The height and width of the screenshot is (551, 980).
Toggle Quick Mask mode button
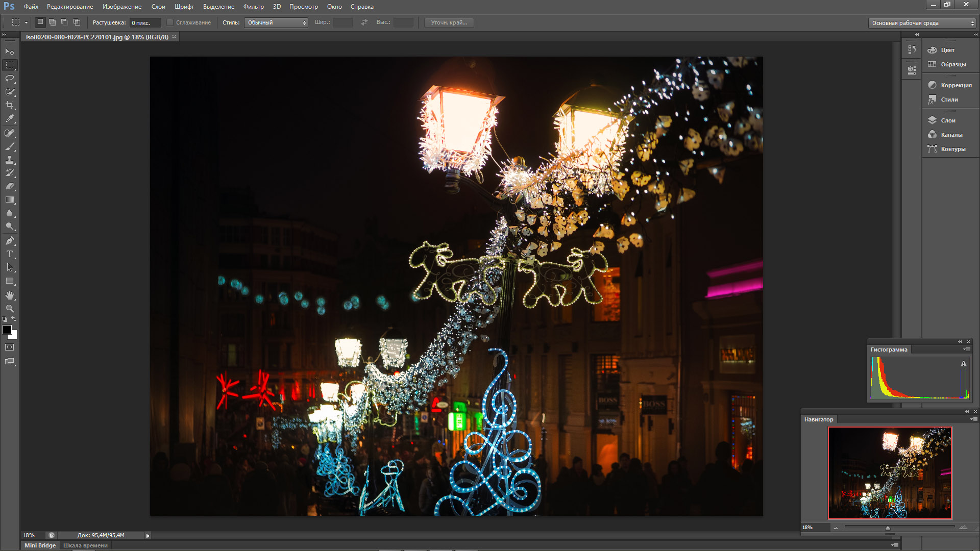click(10, 347)
